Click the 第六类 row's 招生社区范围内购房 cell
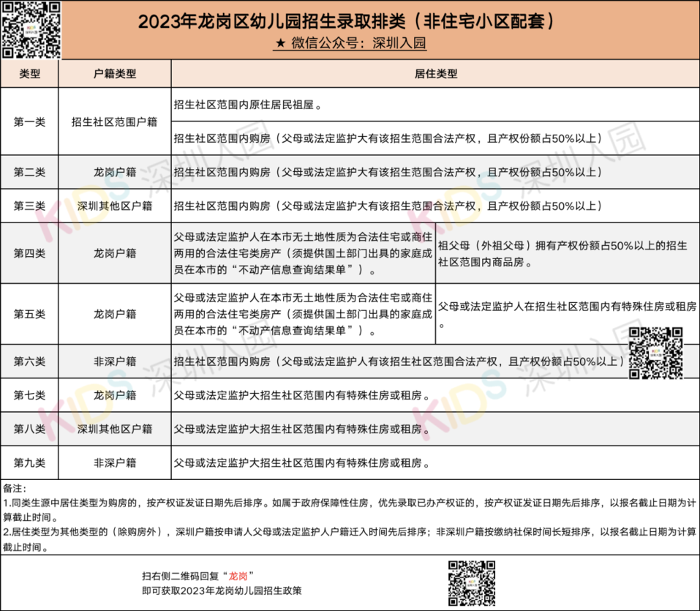The width and height of the screenshot is (700, 611). tap(436, 361)
